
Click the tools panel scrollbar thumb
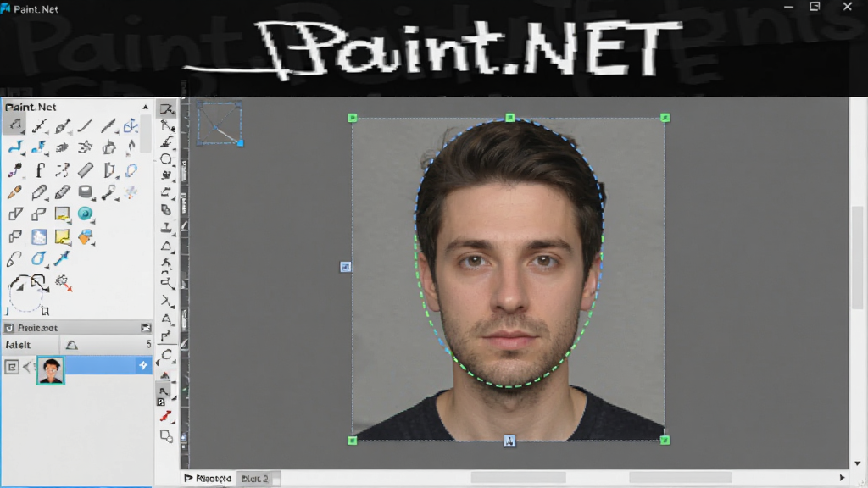[146, 133]
